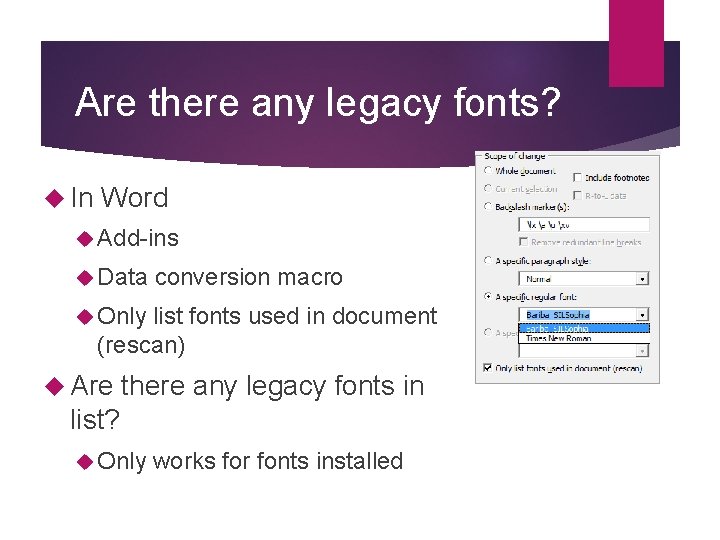The image size is (720, 540).
Task: Toggle Remove redundant line breaks checkbox
Action: pos(523,242)
